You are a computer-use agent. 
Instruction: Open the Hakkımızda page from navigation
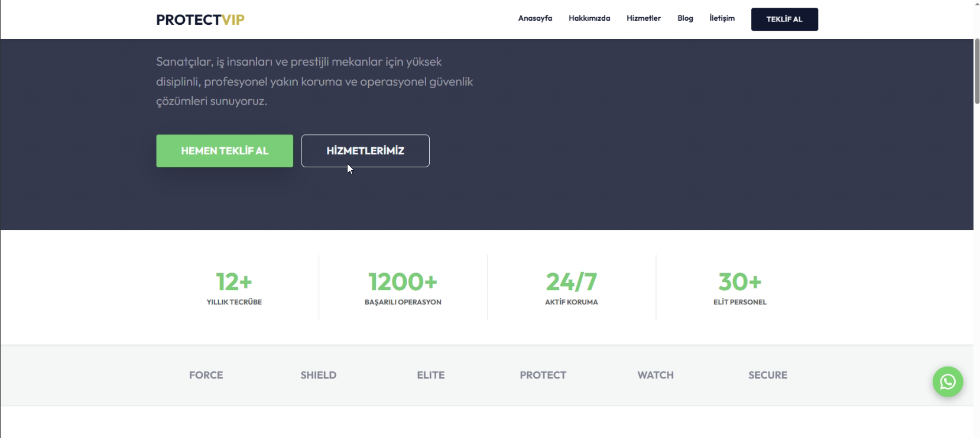click(x=589, y=18)
